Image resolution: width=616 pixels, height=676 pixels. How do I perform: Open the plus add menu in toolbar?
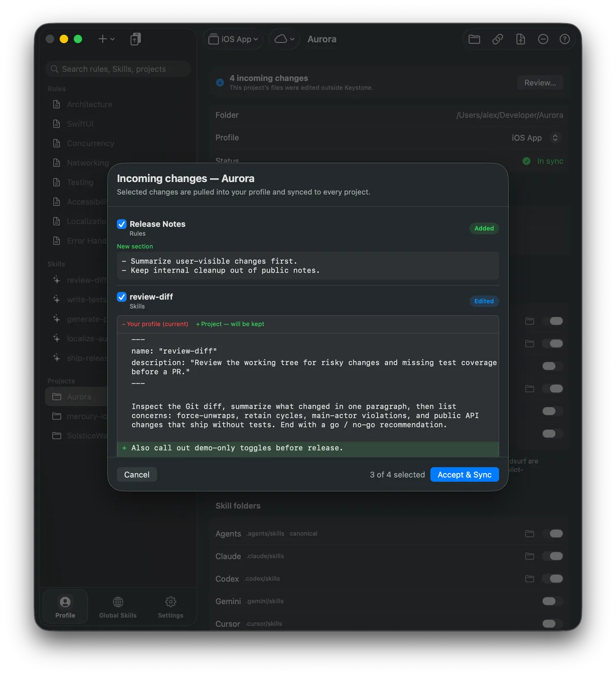coord(106,39)
